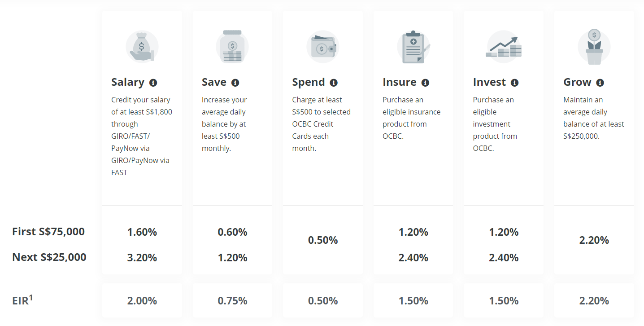Click the info icon beside Salary
Viewport: 644px width, 326px height.
click(153, 83)
